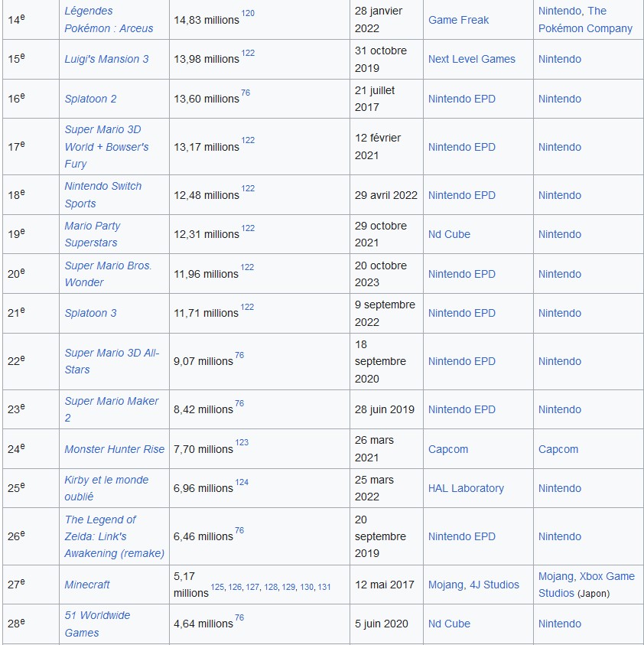Open footnote 125 in Minecraft row
Image resolution: width=644 pixels, height=645 pixels.
coord(217,588)
